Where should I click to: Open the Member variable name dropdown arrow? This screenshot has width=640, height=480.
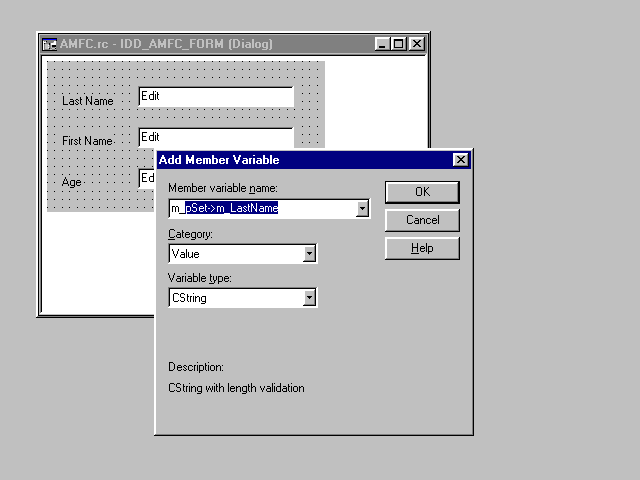362,209
